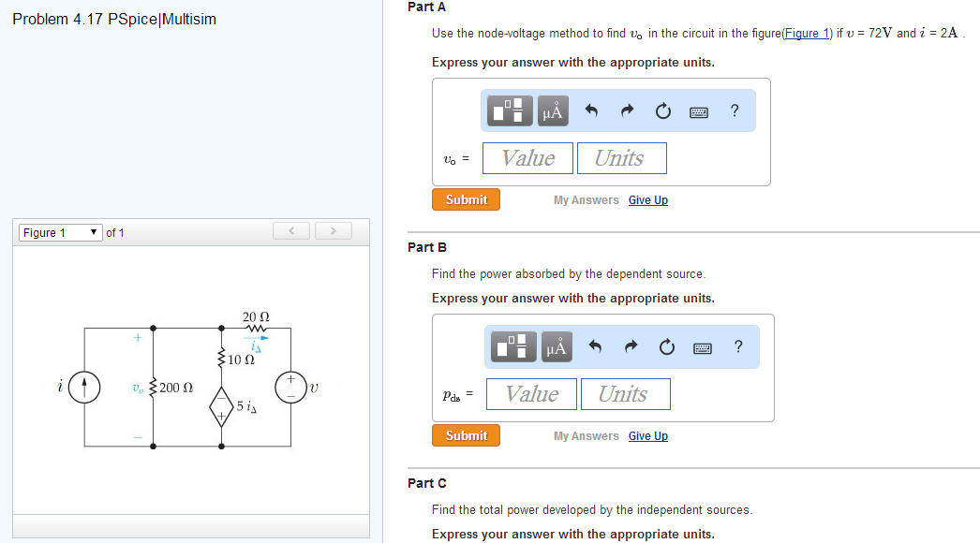Submit the answer for Part A
This screenshot has height=543, width=980.
pyautogui.click(x=466, y=199)
